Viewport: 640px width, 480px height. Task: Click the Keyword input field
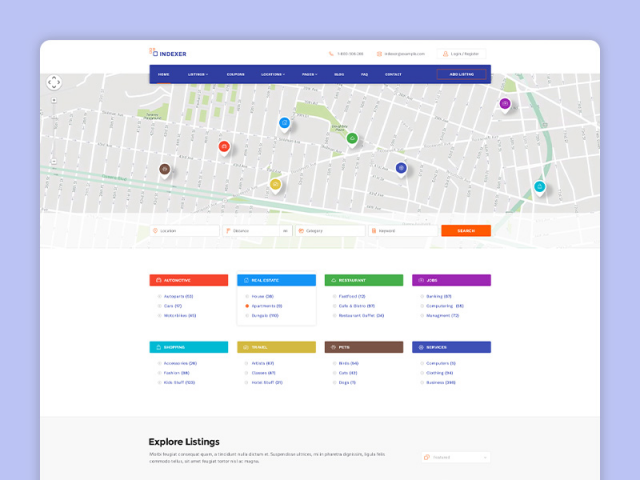tap(403, 231)
